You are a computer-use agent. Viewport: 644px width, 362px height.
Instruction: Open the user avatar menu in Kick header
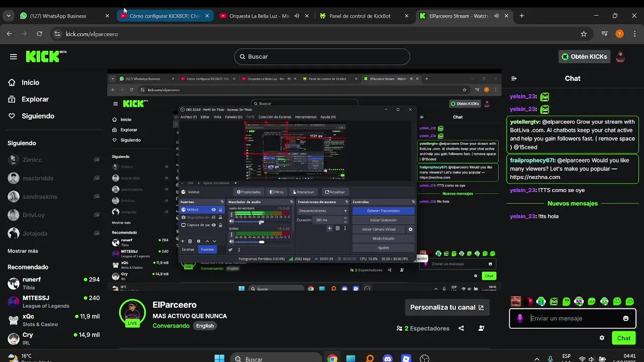(x=620, y=57)
